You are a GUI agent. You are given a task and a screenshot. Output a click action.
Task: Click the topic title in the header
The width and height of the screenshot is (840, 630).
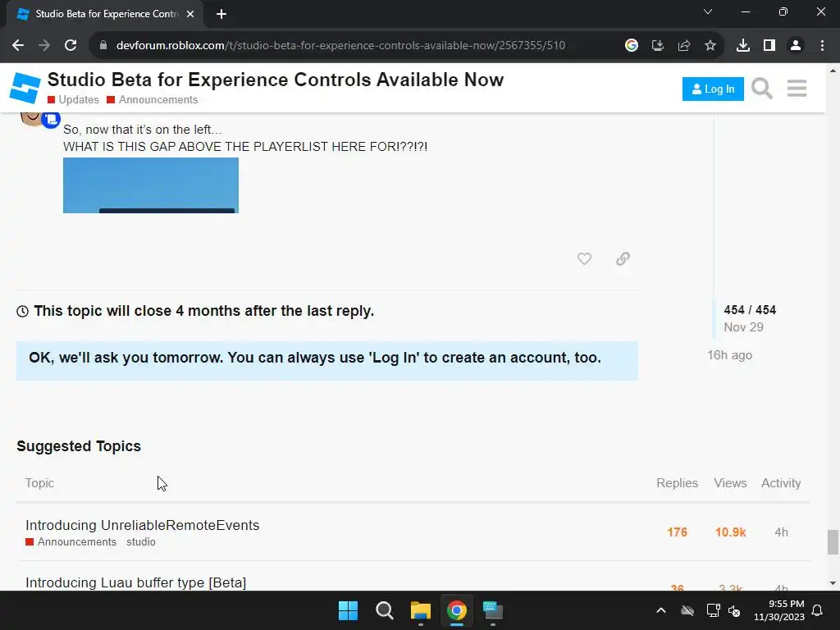[276, 80]
